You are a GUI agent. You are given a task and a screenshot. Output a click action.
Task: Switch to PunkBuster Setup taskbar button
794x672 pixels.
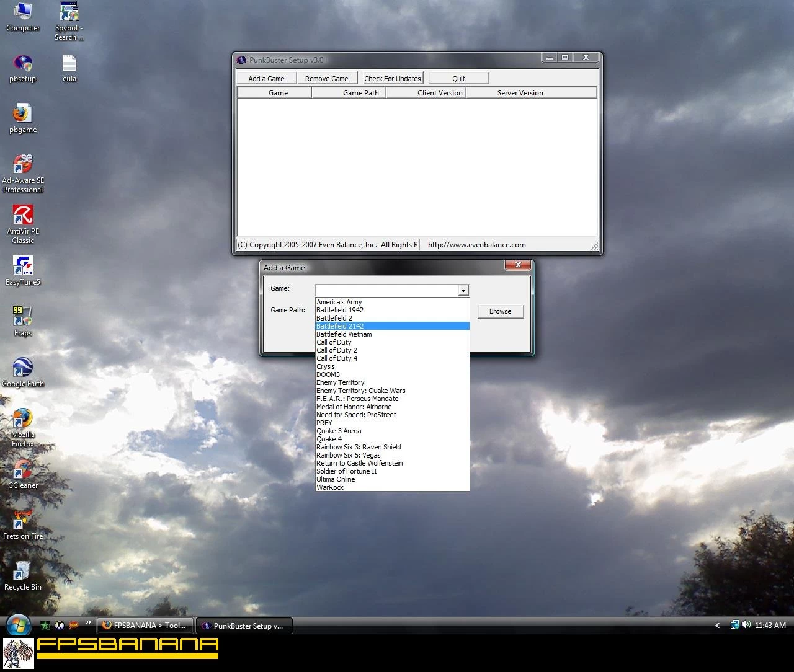coord(244,626)
